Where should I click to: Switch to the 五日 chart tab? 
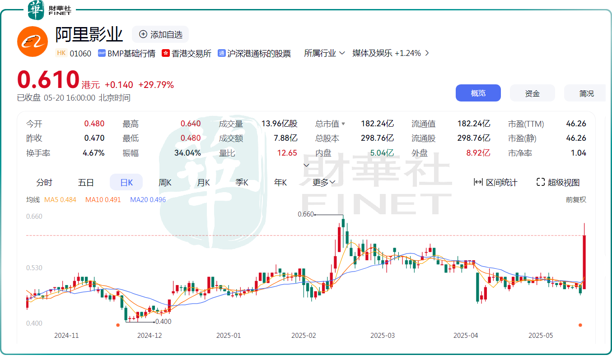(x=86, y=182)
